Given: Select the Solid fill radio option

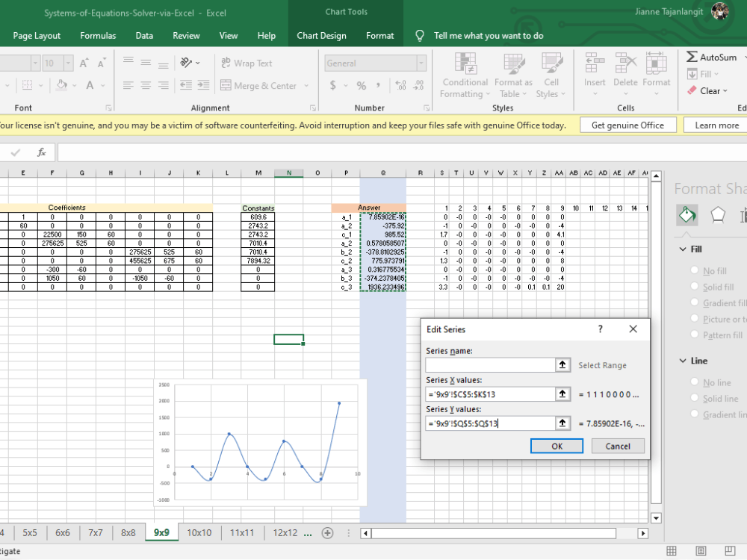Looking at the screenshot, I should pos(694,286).
